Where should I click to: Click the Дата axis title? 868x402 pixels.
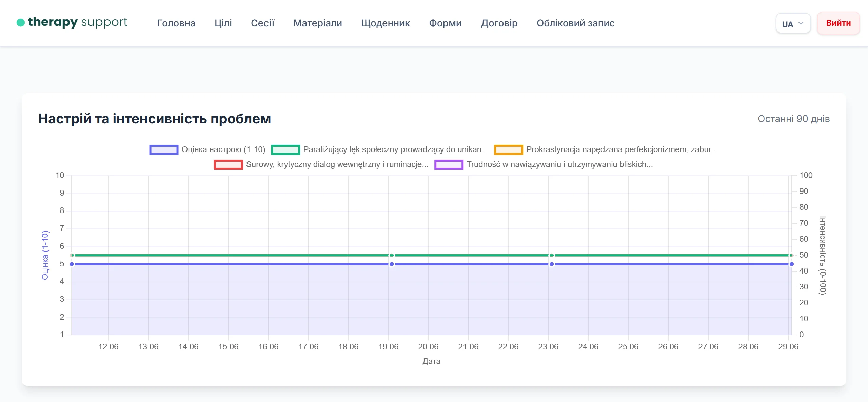(x=431, y=361)
